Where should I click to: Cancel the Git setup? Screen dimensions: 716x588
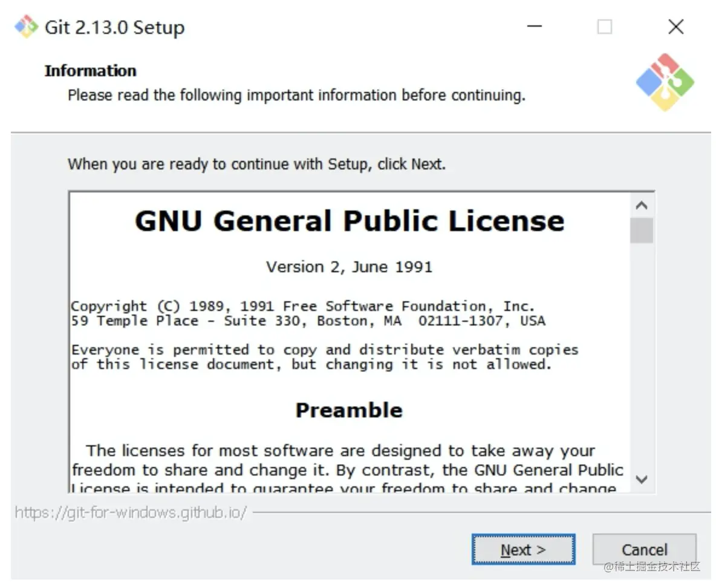point(644,550)
